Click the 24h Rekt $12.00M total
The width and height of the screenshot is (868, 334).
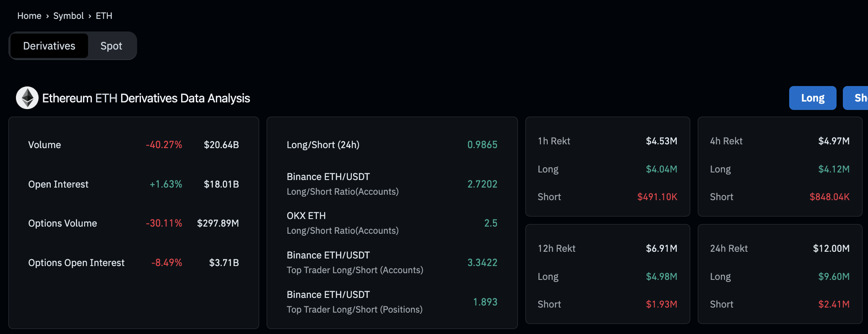tap(831, 248)
